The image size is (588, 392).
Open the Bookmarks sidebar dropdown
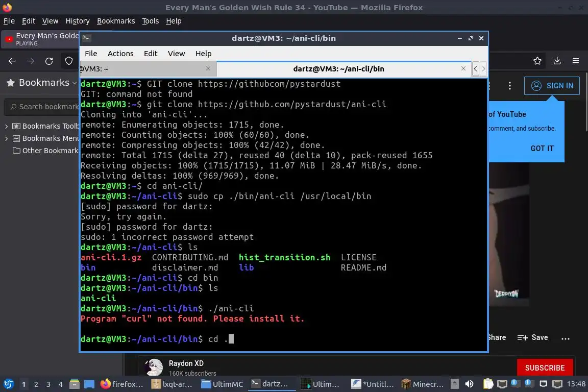pyautogui.click(x=42, y=83)
